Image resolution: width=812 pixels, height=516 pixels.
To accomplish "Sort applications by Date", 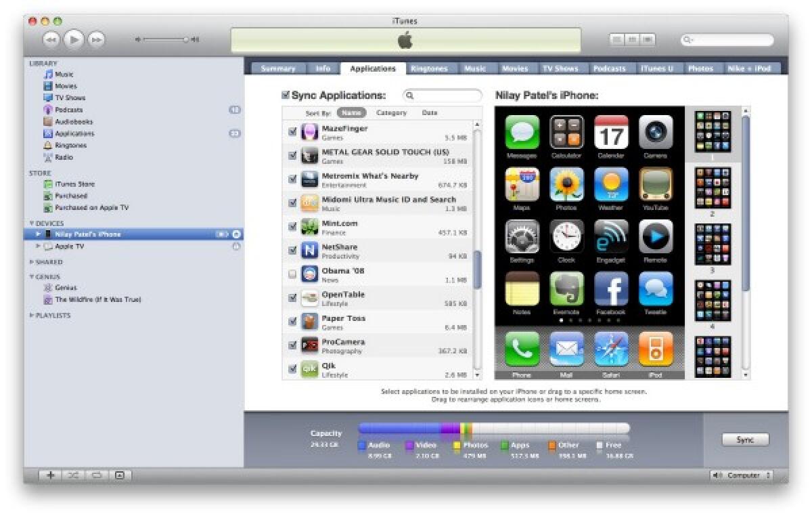I will coord(430,113).
